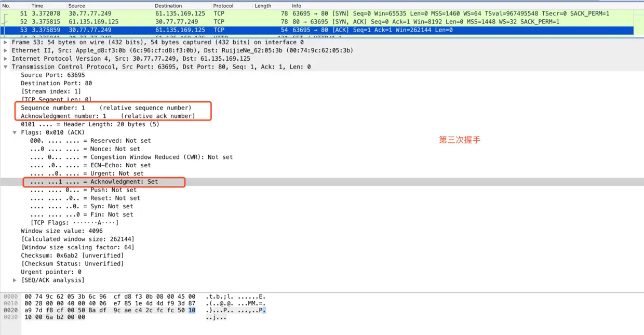Viewport: 644px width, 335px height.
Task: Select the 'Urgent pointer: 0' field
Action: (51, 272)
